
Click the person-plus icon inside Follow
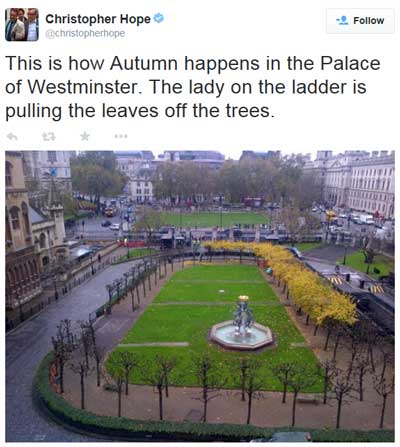[x=342, y=21]
